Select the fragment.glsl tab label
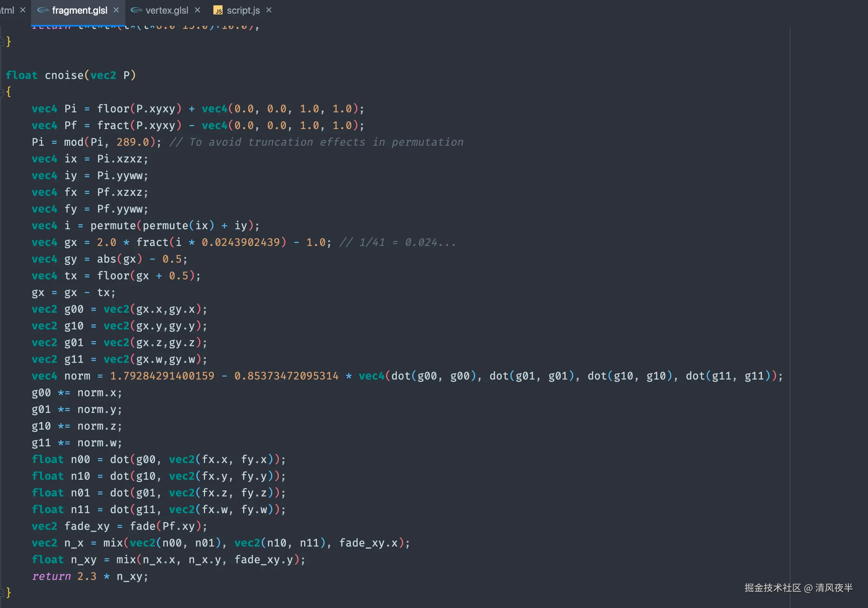Screen dimensions: 868x608 pyautogui.click(x=80, y=10)
